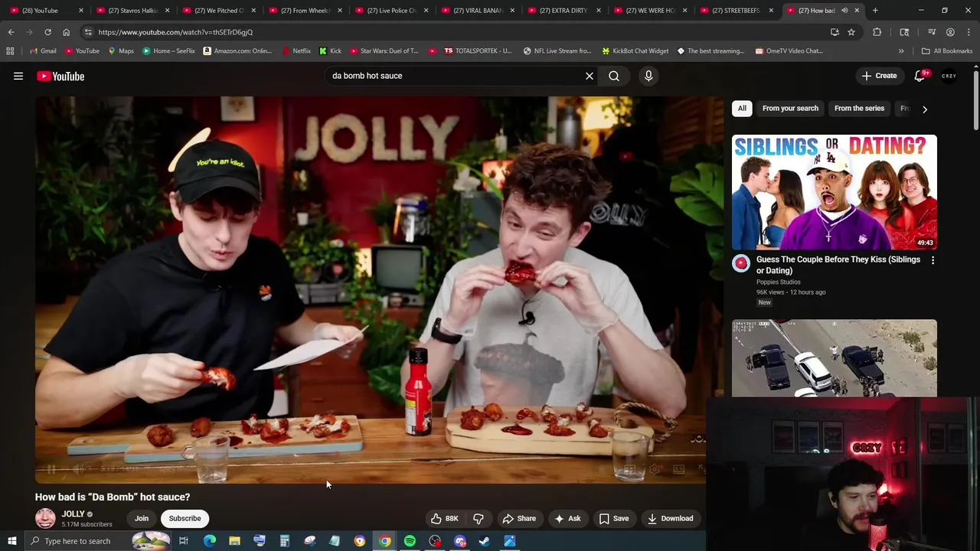Click the Chrome address bar URL
Screen dimensions: 980x551
click(175, 32)
